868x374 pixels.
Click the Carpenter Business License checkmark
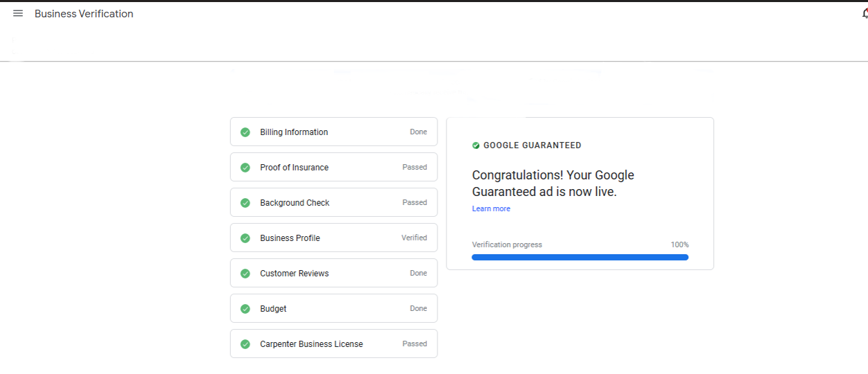coord(245,344)
